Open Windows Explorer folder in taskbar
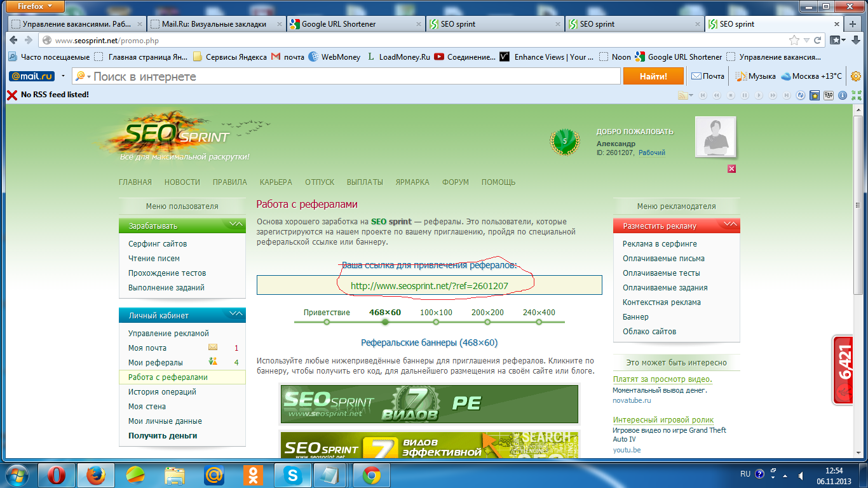The width and height of the screenshot is (868, 488). [175, 475]
